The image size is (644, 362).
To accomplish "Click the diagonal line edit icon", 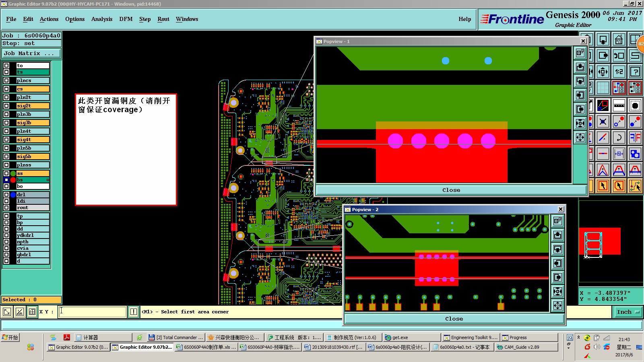I will click(x=603, y=138).
